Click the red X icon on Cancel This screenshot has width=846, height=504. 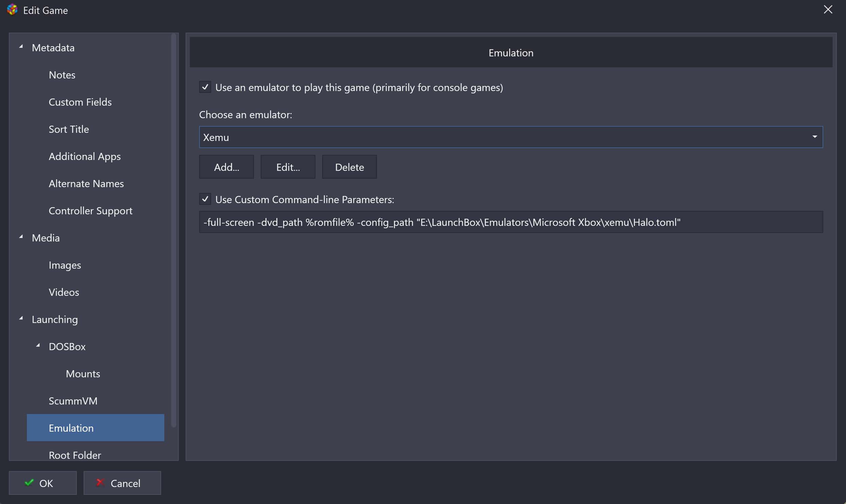[x=100, y=483]
